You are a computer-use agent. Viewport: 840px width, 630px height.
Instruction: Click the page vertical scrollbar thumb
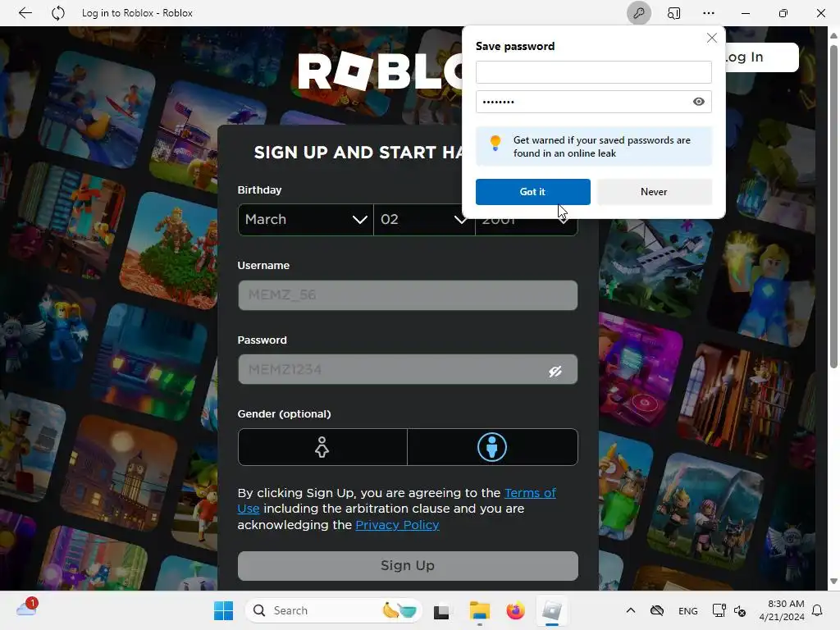pos(833,207)
